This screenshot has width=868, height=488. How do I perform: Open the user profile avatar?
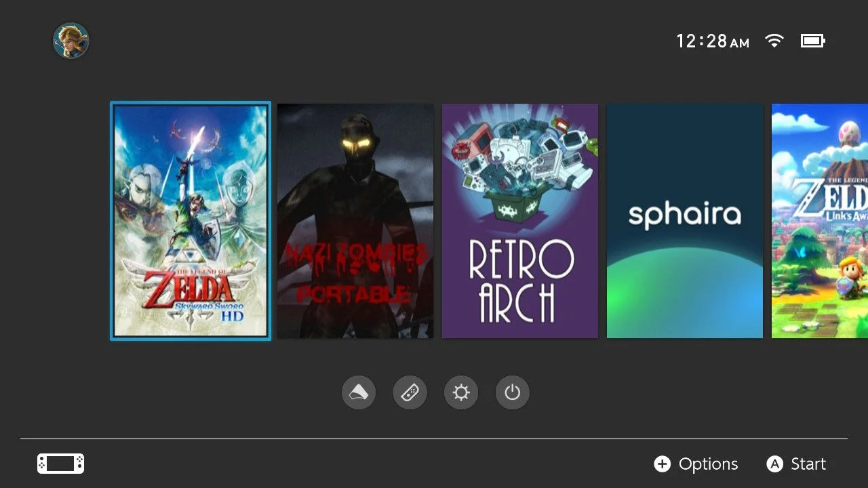(71, 41)
